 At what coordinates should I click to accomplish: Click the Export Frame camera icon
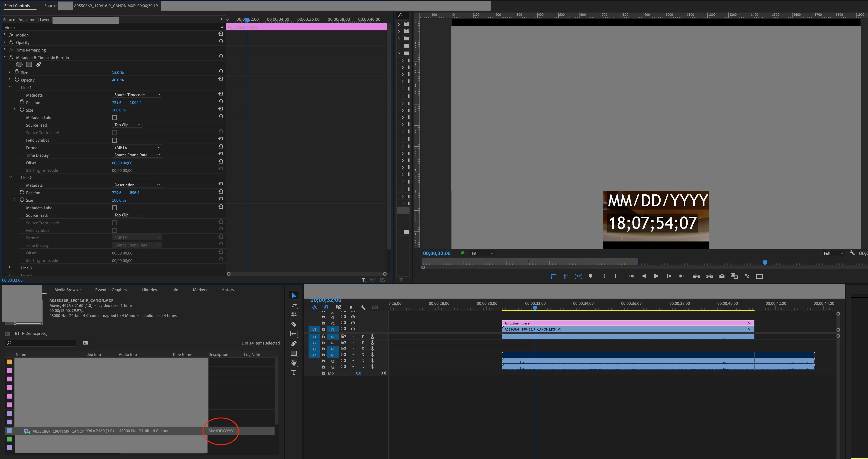point(722,276)
